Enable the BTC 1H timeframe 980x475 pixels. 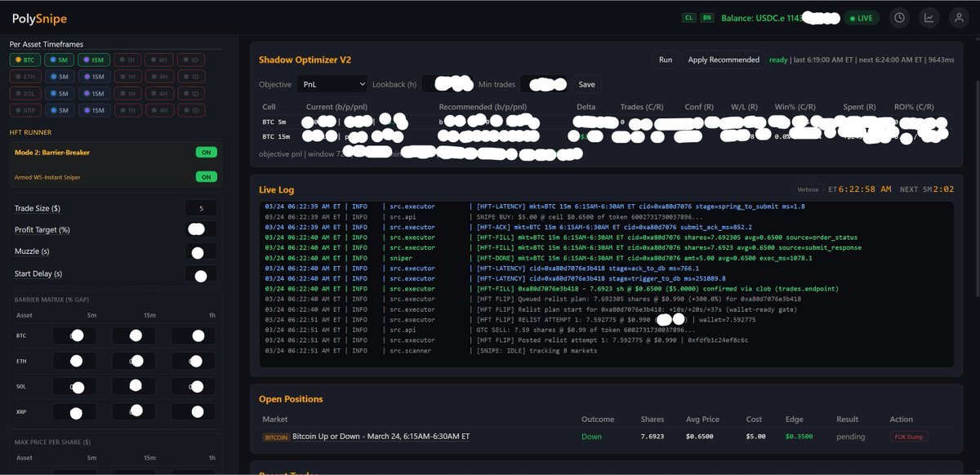point(127,60)
